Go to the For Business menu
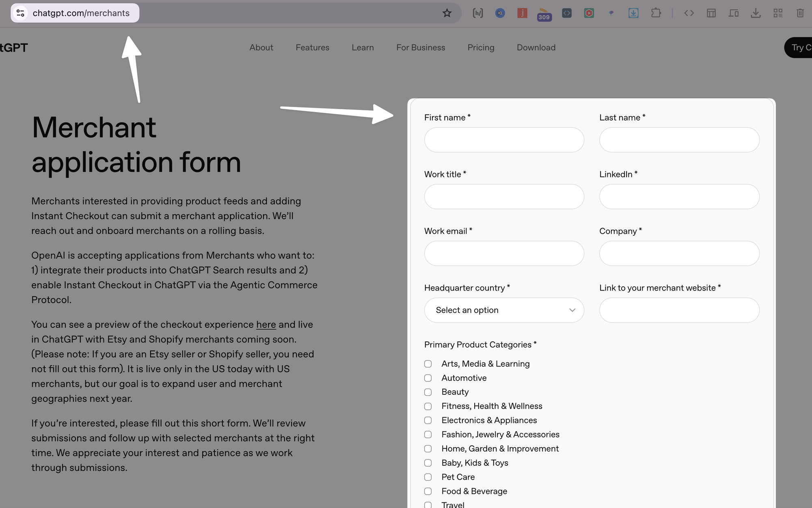812x508 pixels. pyautogui.click(x=421, y=47)
